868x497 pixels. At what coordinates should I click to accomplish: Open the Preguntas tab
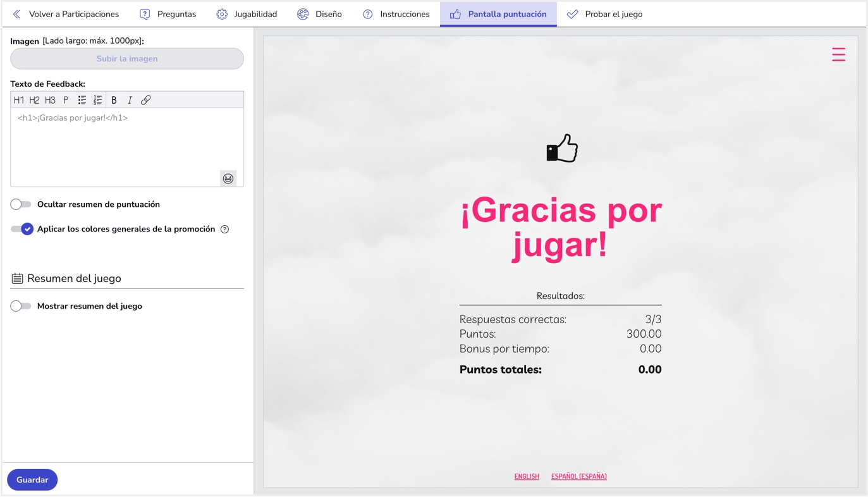pyautogui.click(x=168, y=14)
